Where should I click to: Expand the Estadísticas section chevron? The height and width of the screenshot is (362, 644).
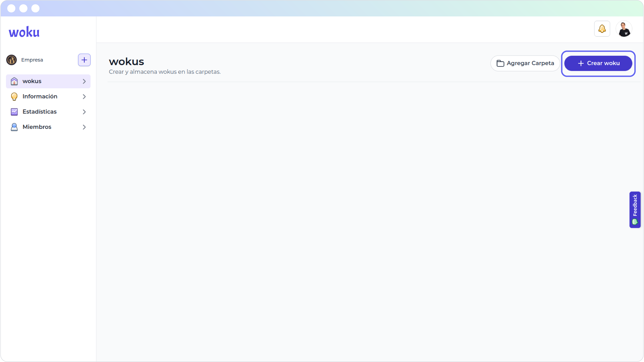84,112
